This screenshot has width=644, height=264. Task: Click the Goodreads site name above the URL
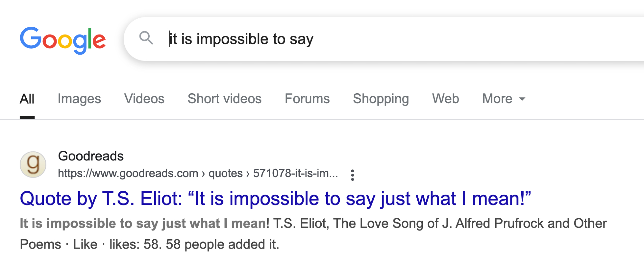click(x=91, y=156)
